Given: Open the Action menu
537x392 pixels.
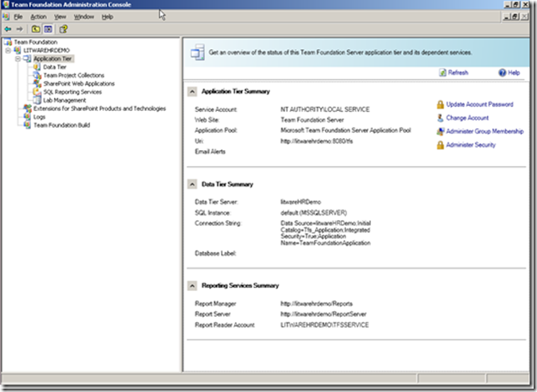Looking at the screenshot, I should (38, 17).
